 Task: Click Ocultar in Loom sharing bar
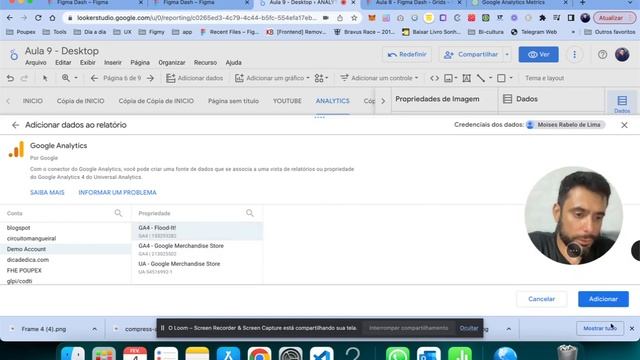(x=469, y=328)
